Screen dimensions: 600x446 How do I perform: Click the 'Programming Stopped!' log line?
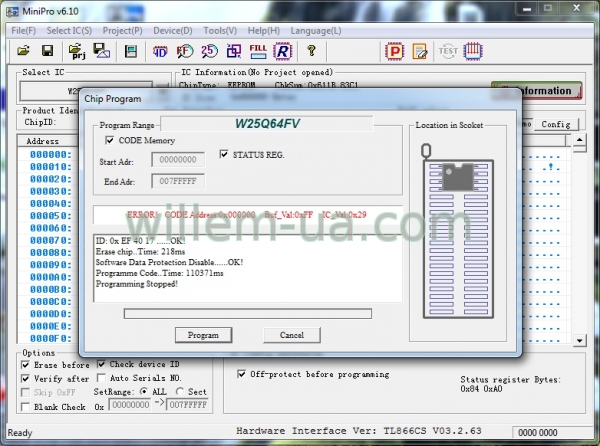pos(137,284)
